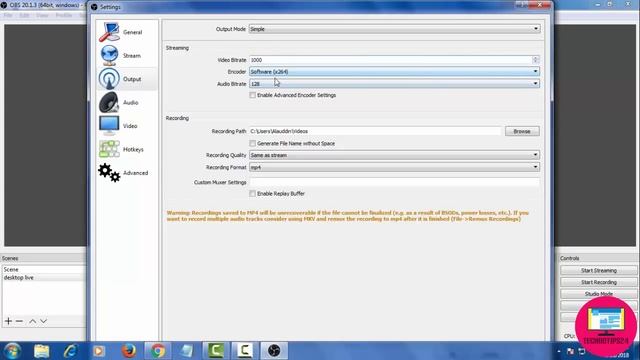The height and width of the screenshot is (360, 640).
Task: Open Google Chrome from the taskbar
Action: (158, 351)
